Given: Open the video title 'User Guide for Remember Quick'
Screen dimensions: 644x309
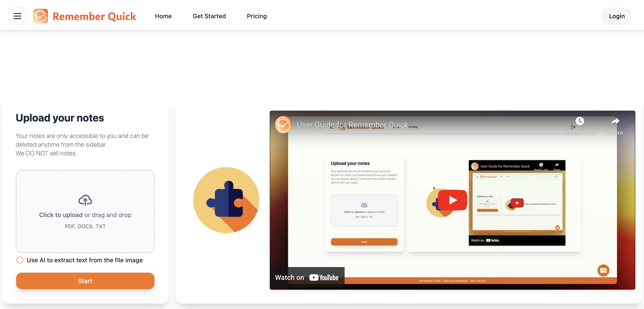Looking at the screenshot, I should pyautogui.click(x=352, y=125).
